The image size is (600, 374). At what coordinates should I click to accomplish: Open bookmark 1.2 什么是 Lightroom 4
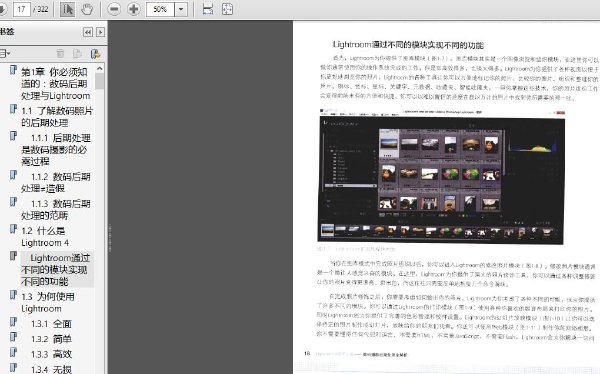tap(45, 237)
